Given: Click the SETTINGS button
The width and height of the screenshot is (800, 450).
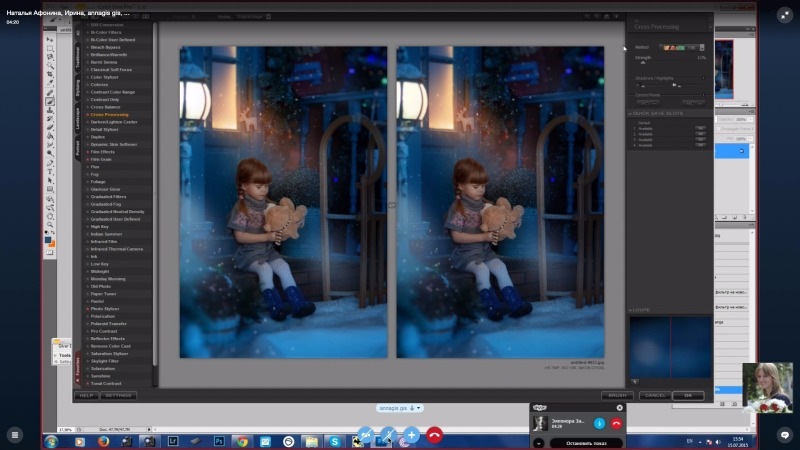Looking at the screenshot, I should pos(118,395).
